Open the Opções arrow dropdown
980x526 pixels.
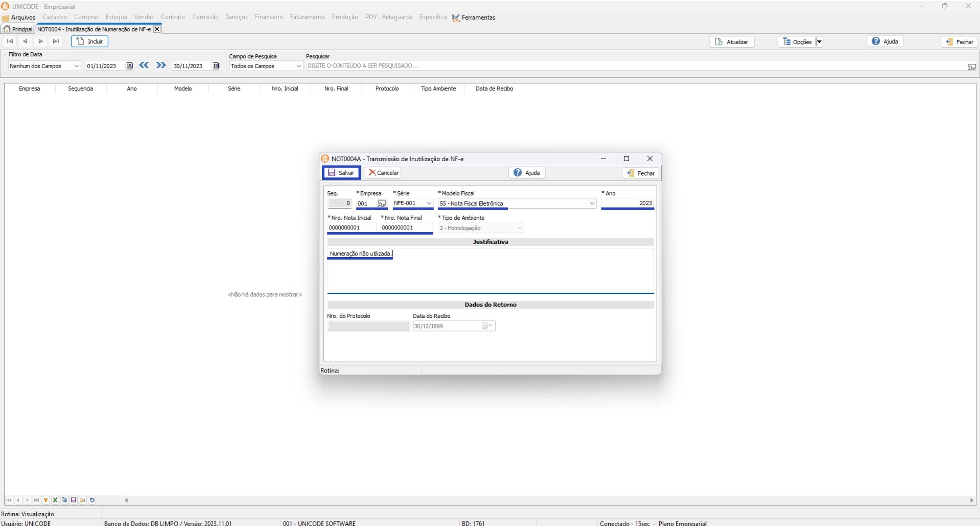click(819, 42)
